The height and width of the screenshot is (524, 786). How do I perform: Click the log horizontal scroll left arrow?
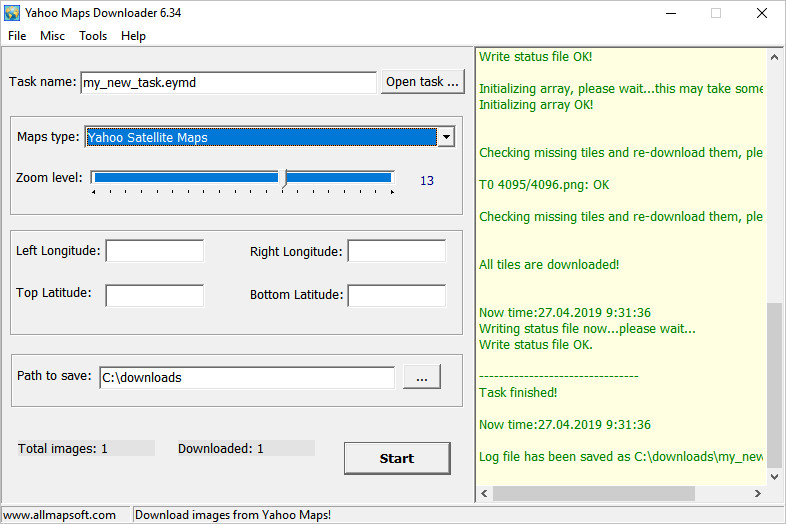coord(484,493)
